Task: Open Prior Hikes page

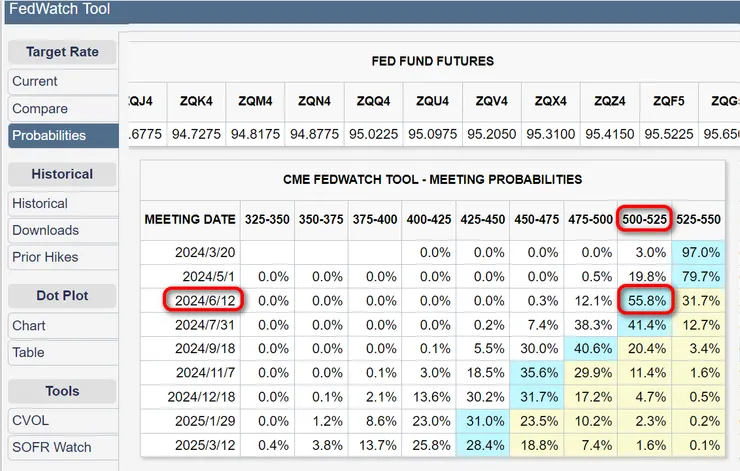Action: [x=45, y=257]
